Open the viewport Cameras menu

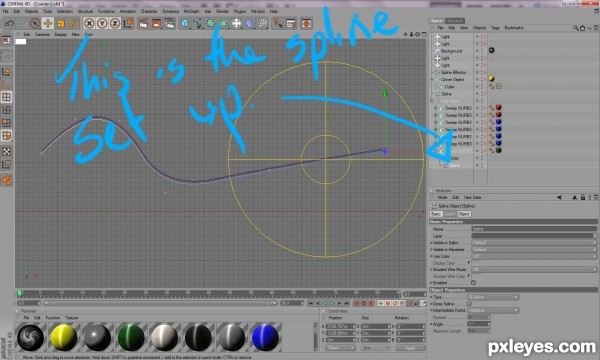pyautogui.click(x=42, y=34)
